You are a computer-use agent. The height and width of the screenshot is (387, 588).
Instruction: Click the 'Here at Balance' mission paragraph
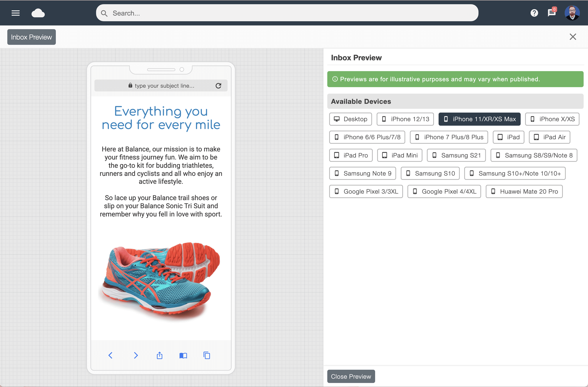click(x=161, y=165)
